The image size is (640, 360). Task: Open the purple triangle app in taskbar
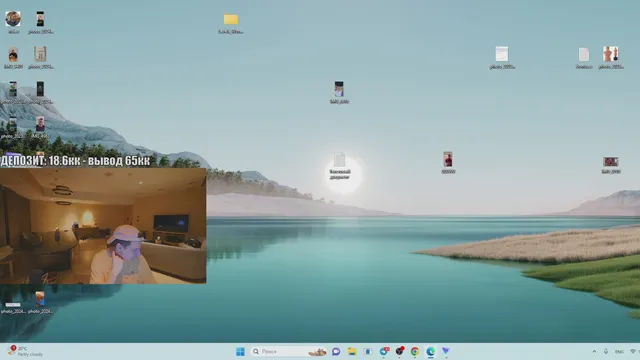click(x=446, y=351)
